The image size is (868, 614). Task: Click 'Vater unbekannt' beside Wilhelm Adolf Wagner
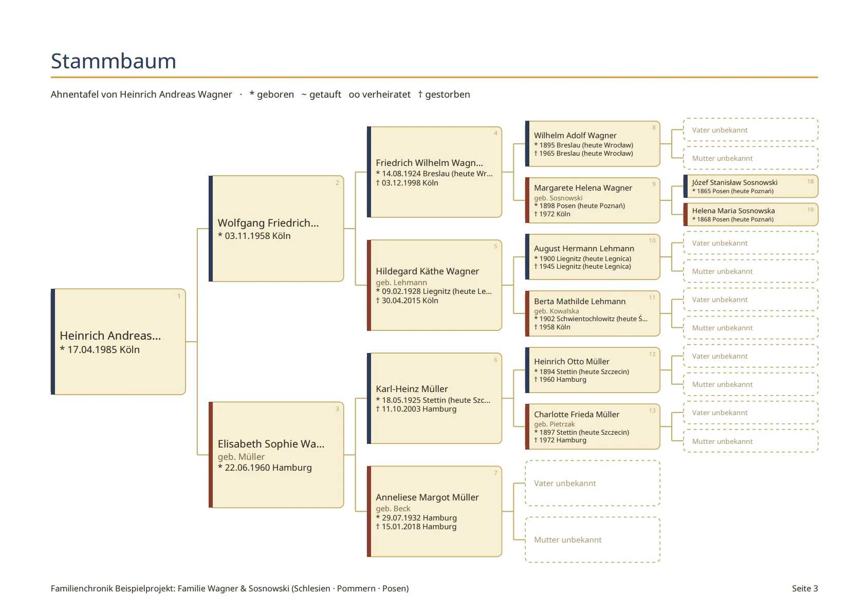[x=751, y=129]
